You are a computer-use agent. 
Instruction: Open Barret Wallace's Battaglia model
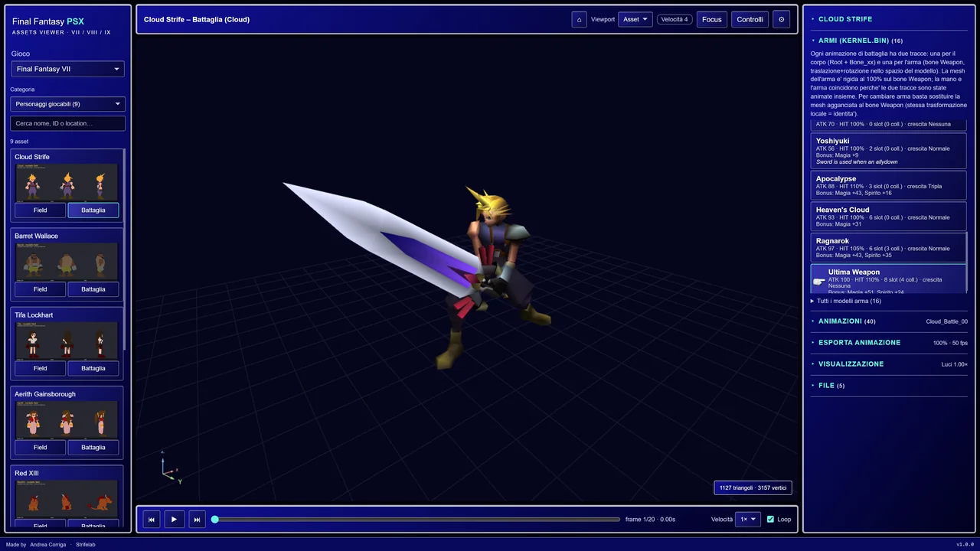coord(93,289)
